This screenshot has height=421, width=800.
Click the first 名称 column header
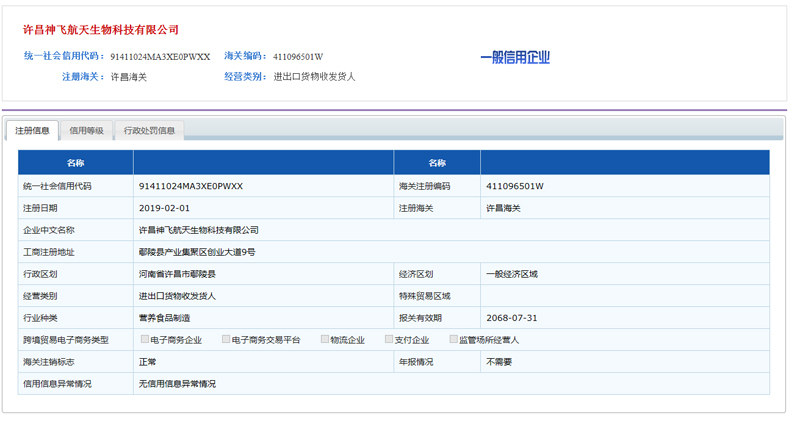[76, 163]
